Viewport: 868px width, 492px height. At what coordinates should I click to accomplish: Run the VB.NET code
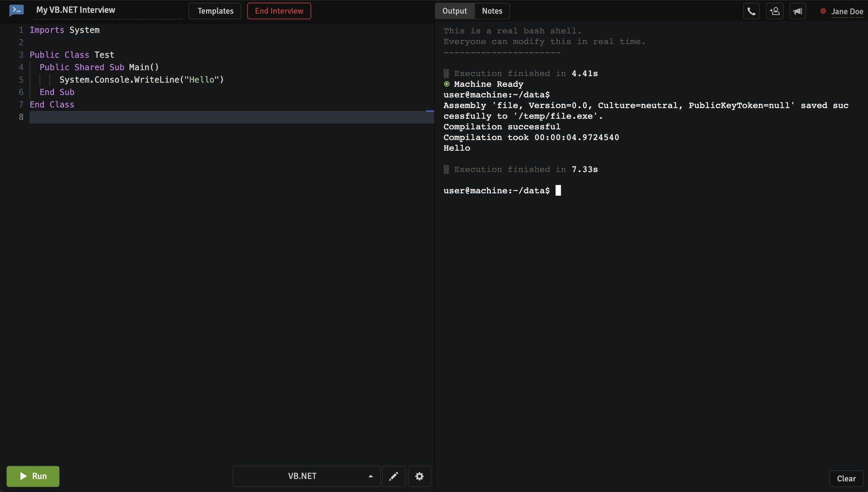coord(33,476)
